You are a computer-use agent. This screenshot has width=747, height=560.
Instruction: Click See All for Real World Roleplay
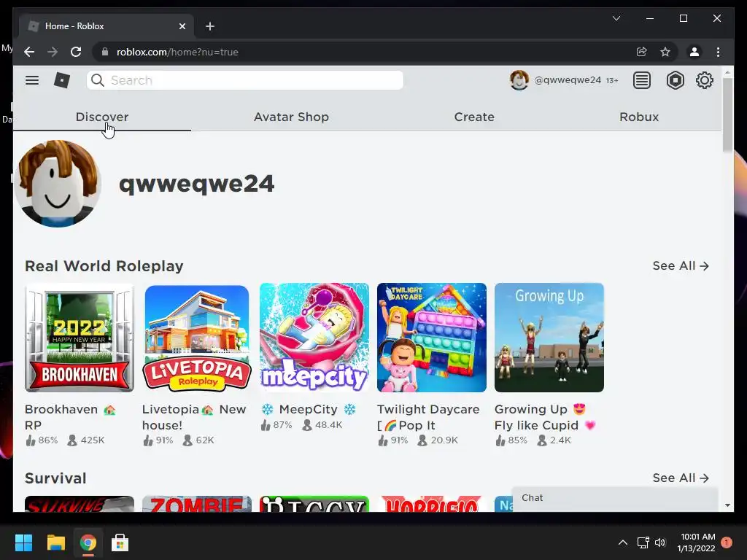[681, 265]
